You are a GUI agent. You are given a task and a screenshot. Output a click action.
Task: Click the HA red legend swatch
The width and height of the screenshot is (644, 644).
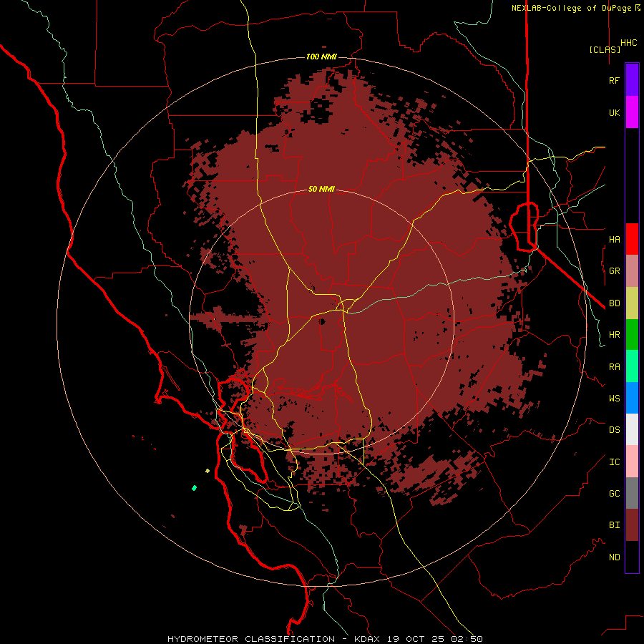[632, 239]
